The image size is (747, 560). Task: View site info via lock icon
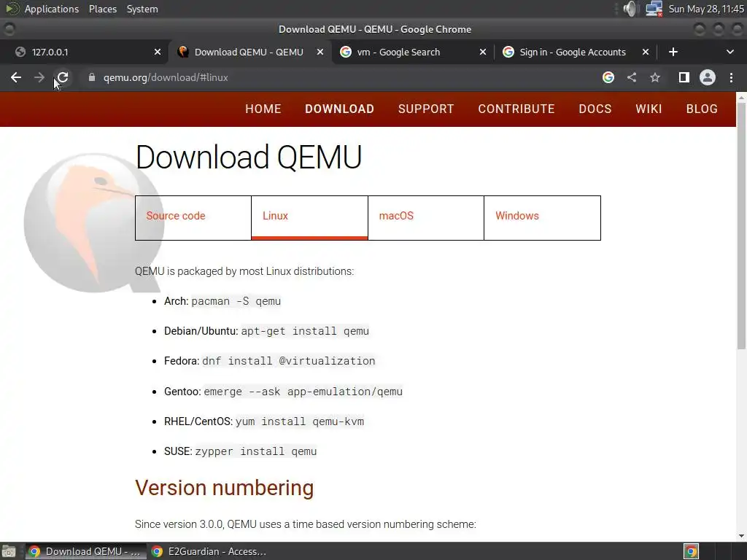coord(92,77)
